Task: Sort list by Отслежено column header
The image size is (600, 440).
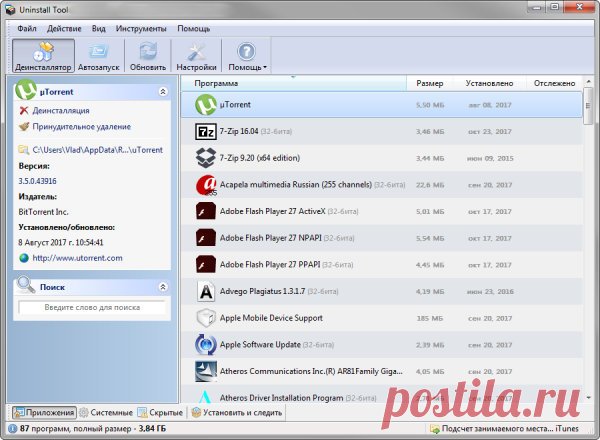Action: click(x=554, y=83)
